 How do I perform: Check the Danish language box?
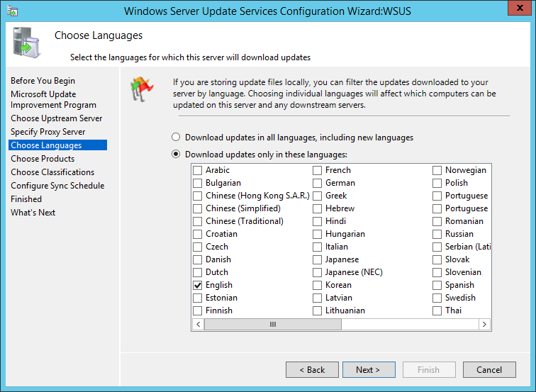tap(198, 259)
